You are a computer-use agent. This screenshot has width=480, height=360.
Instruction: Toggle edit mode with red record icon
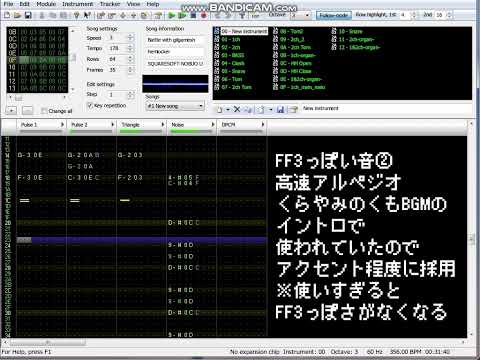pos(204,15)
